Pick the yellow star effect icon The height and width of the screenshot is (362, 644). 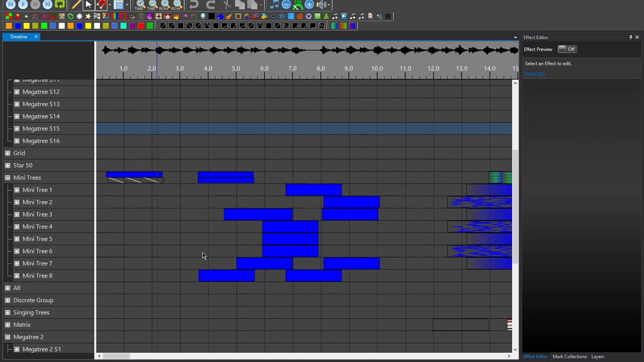(88, 16)
